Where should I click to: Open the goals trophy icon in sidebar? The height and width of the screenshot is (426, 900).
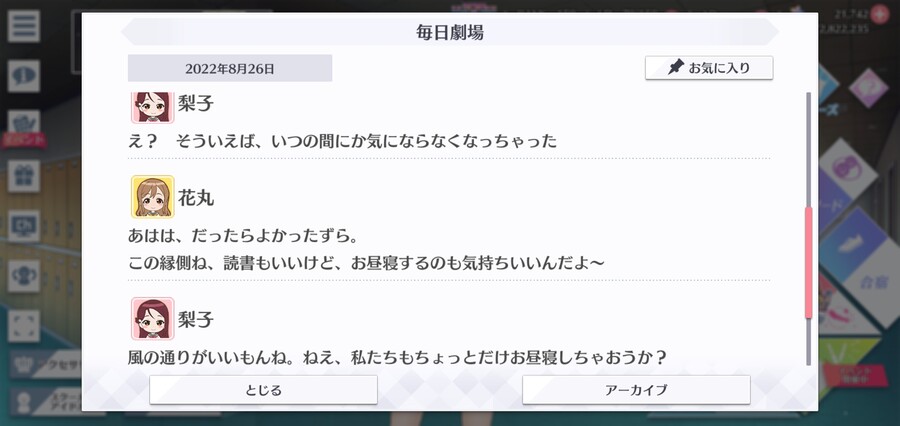pos(24,276)
